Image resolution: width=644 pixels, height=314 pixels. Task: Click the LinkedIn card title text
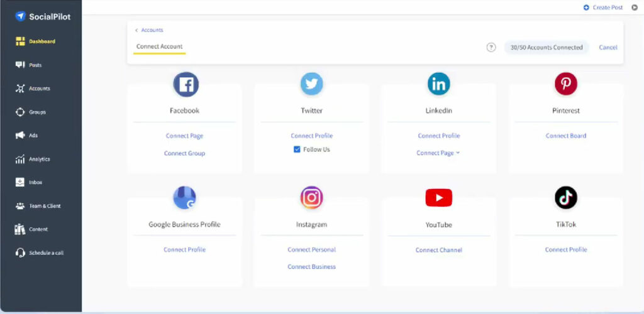click(438, 111)
